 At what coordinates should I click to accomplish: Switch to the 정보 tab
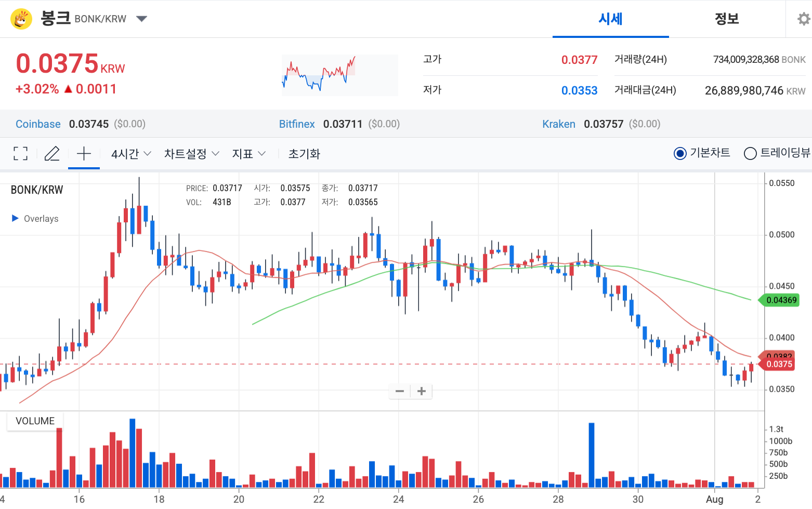pos(727,19)
